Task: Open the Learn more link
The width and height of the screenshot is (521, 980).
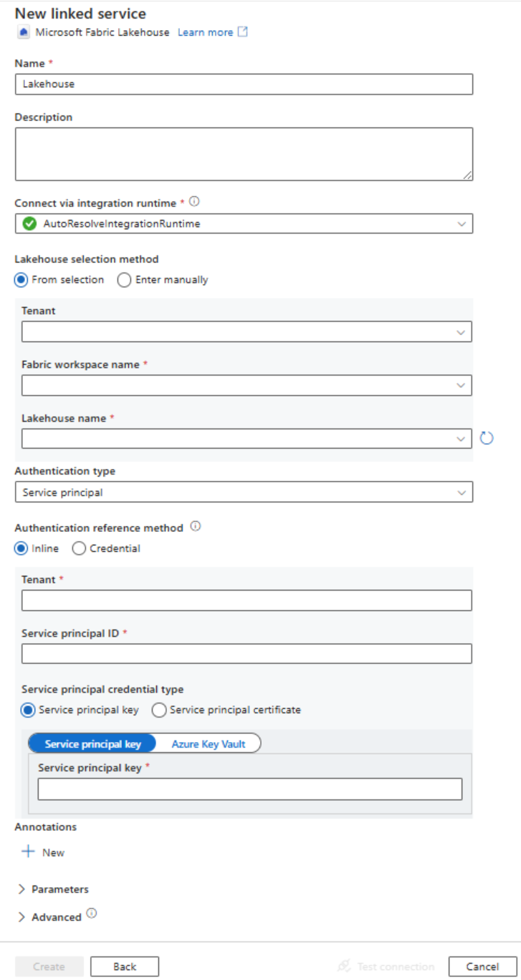Action: click(x=205, y=32)
